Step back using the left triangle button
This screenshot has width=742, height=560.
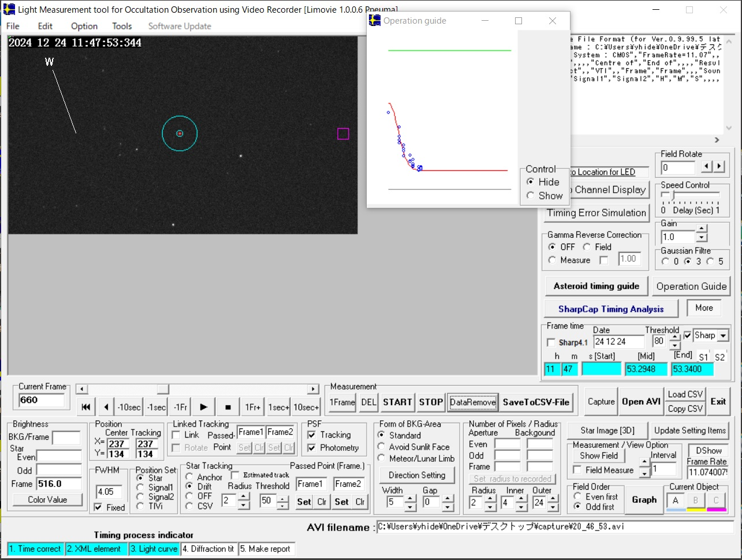click(106, 407)
